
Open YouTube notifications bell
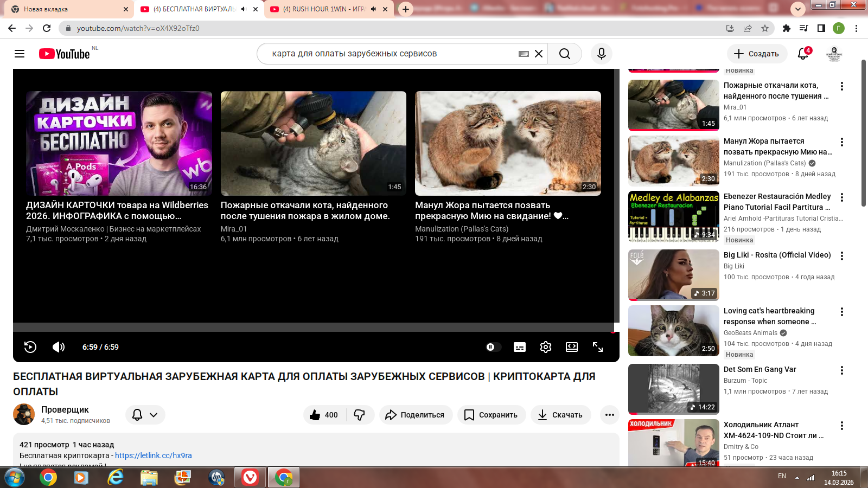(x=803, y=54)
